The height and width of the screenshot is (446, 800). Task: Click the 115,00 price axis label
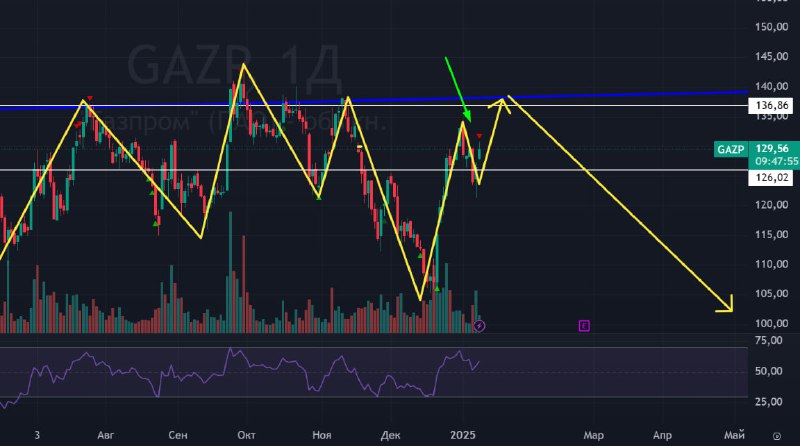tap(771, 234)
